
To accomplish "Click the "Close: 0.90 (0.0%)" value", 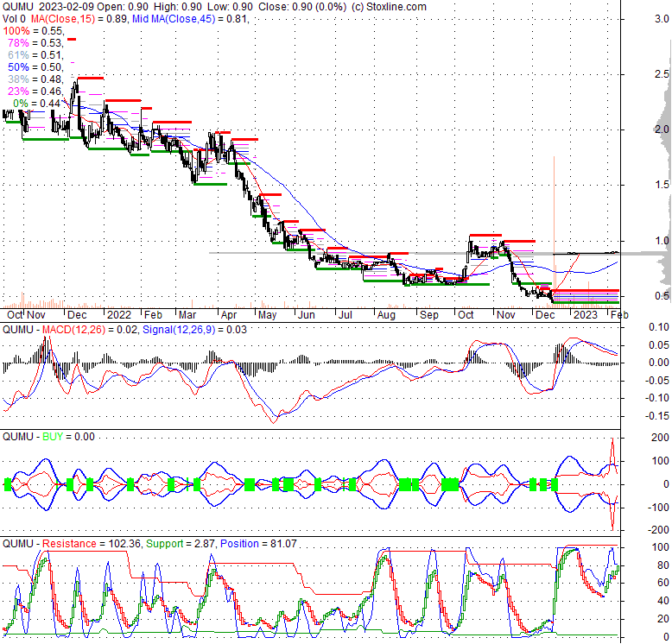I will (302, 7).
